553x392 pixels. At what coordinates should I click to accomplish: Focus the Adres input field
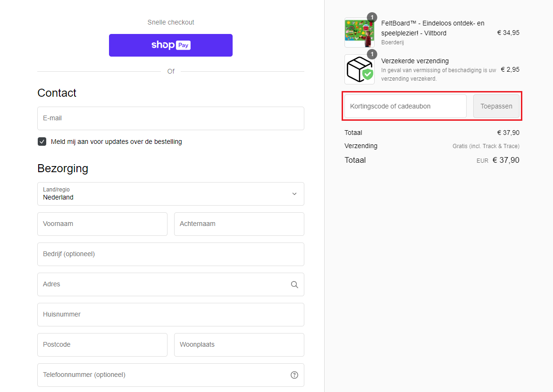pyautogui.click(x=160, y=284)
